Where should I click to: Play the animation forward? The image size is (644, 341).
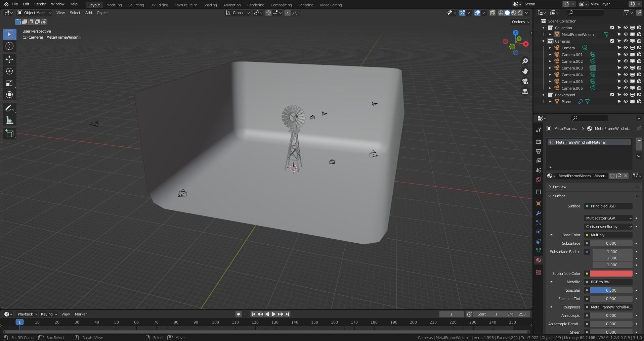tap(273, 314)
